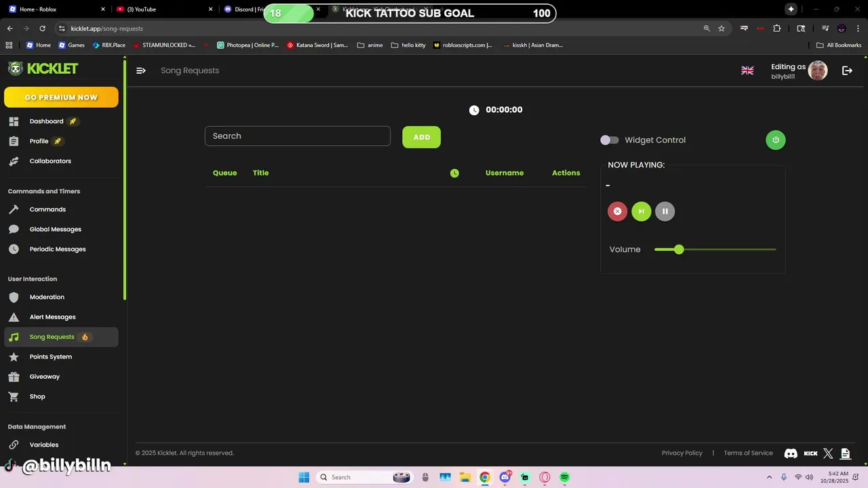
Task: Open Dashboard in the sidebar
Action: pyautogui.click(x=46, y=121)
